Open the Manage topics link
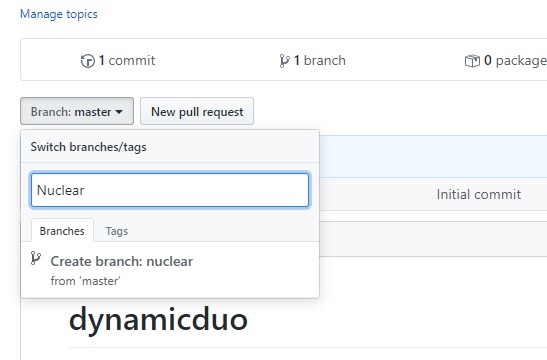This screenshot has width=547, height=360. pyautogui.click(x=59, y=14)
